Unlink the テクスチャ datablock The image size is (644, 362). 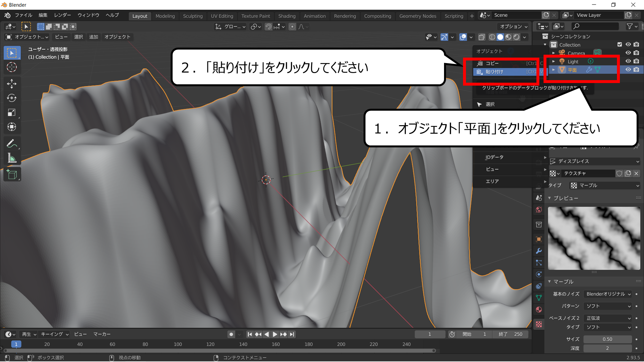pos(636,173)
